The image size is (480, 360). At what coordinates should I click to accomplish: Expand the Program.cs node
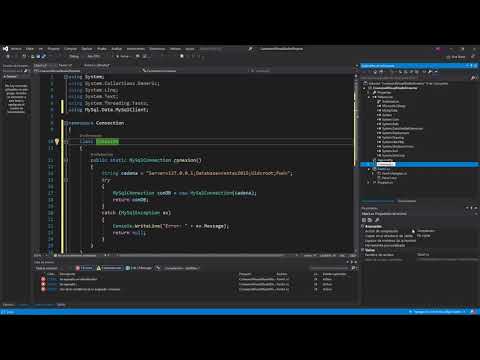point(369,182)
